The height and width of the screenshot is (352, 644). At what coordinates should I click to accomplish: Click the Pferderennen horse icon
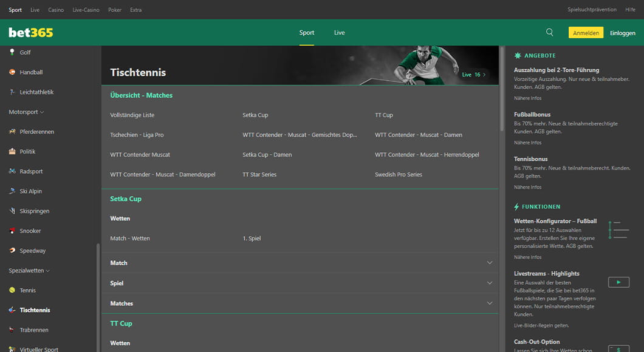pos(12,132)
